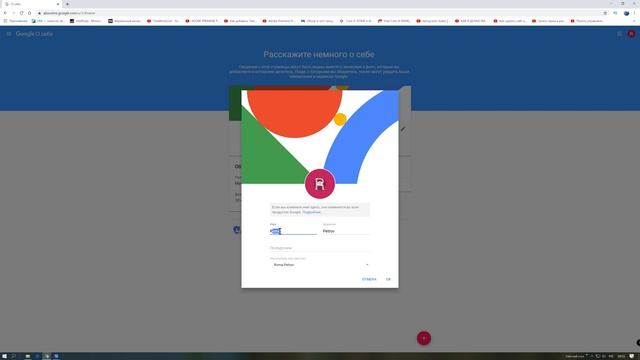Expand the display-name dropdown showing Roma Petrov
The height and width of the screenshot is (360, 640).
point(320,265)
